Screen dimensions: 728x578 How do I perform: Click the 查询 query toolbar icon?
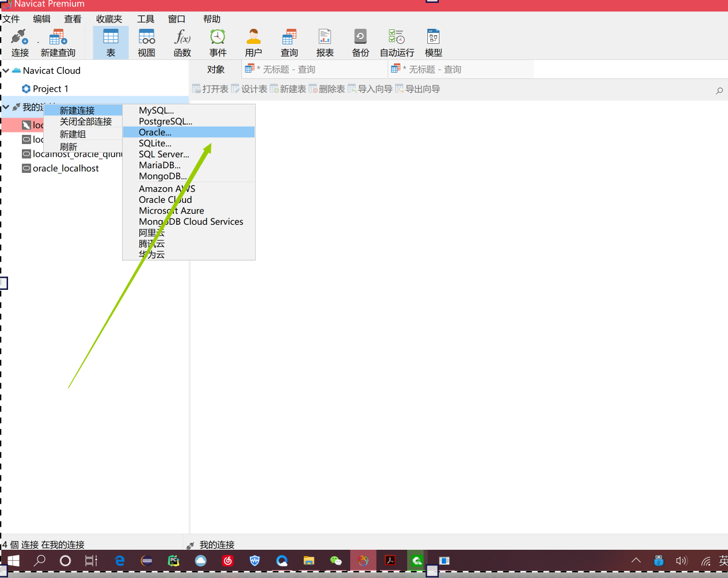click(x=289, y=43)
